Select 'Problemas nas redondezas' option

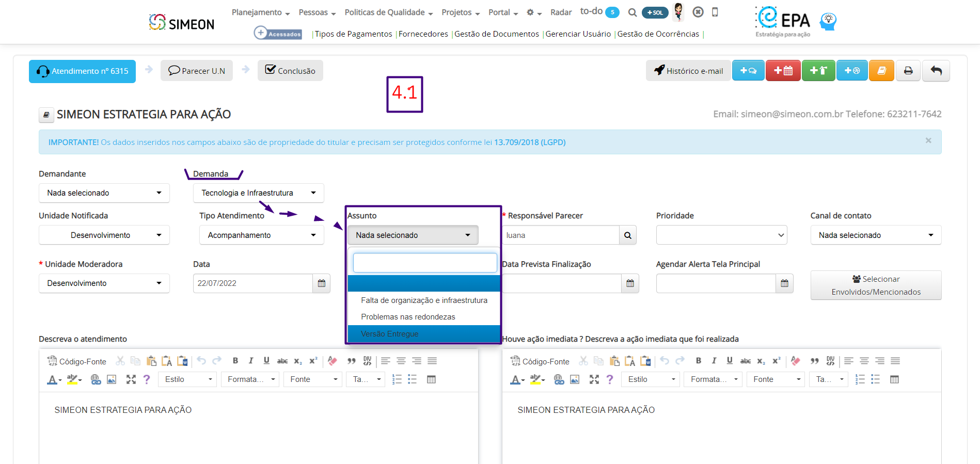pyautogui.click(x=408, y=317)
